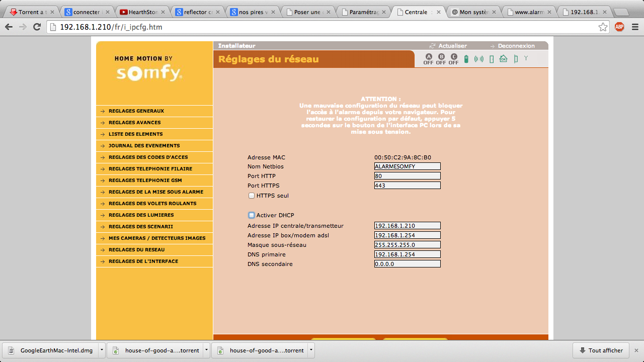Expand the options arrow for the last torrent download
Image resolution: width=644 pixels, height=362 pixels.
pos(311,350)
